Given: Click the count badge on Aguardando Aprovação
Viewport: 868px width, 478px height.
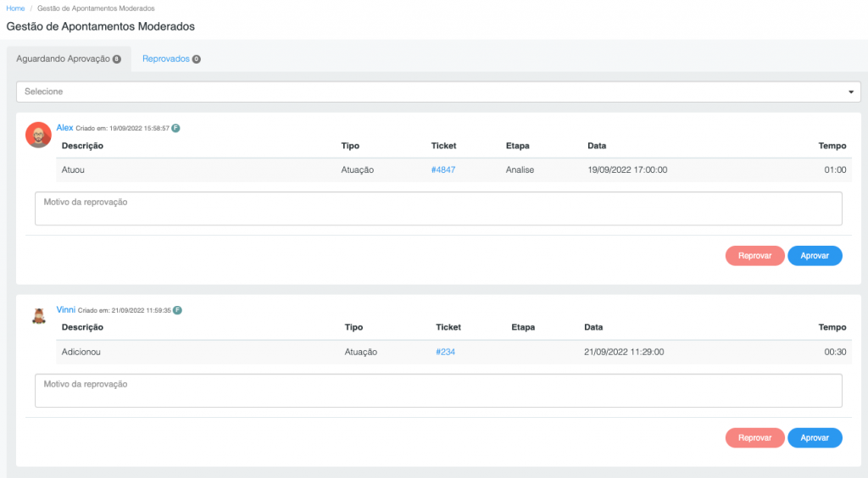Looking at the screenshot, I should (x=117, y=59).
